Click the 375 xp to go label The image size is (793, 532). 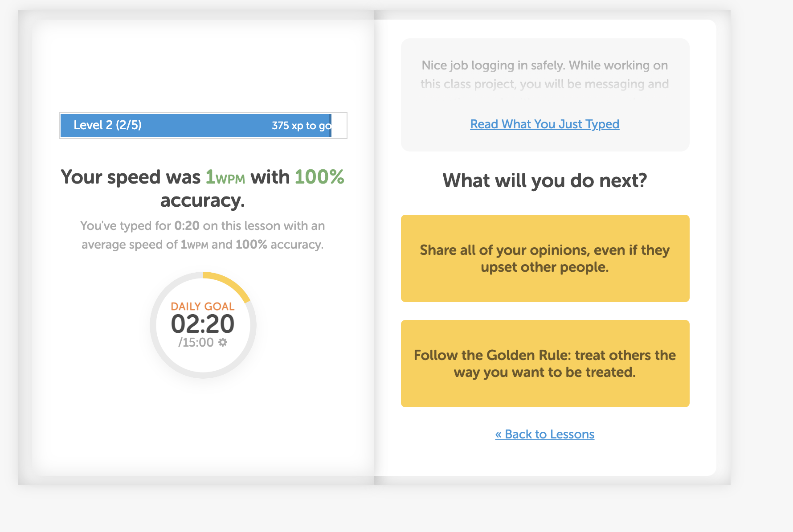pyautogui.click(x=302, y=126)
